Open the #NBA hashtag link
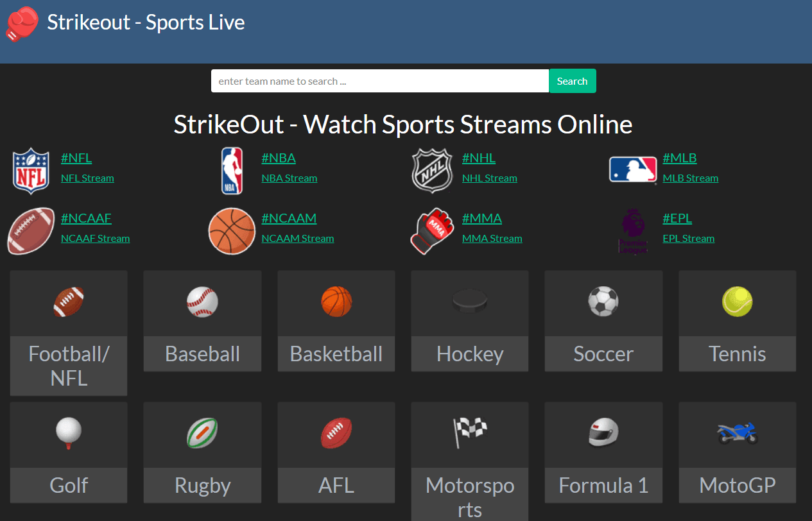 [x=279, y=158]
